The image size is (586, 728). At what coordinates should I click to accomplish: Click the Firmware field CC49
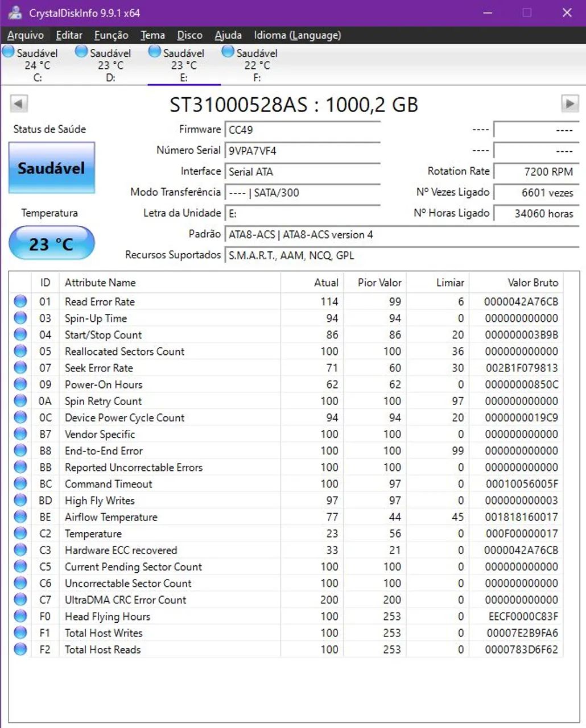pos(303,130)
